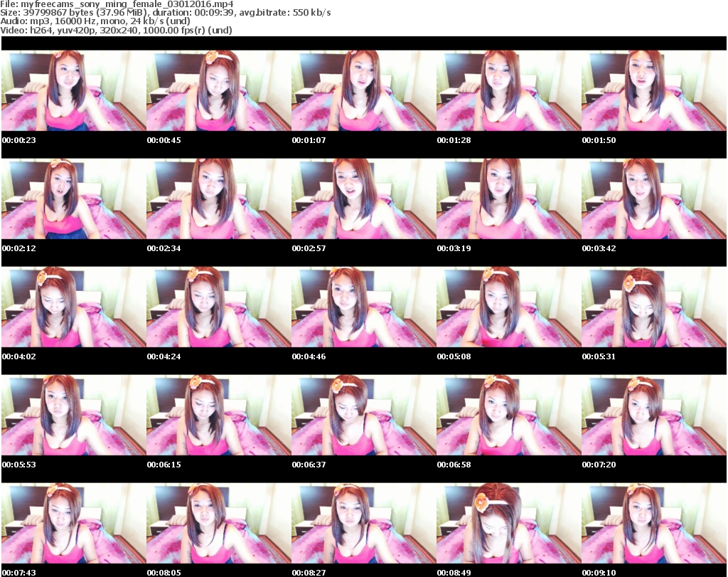Image resolution: width=728 pixels, height=577 pixels.
Task: Select the thumbnail frame stamped 00:07:20
Action: 654,415
